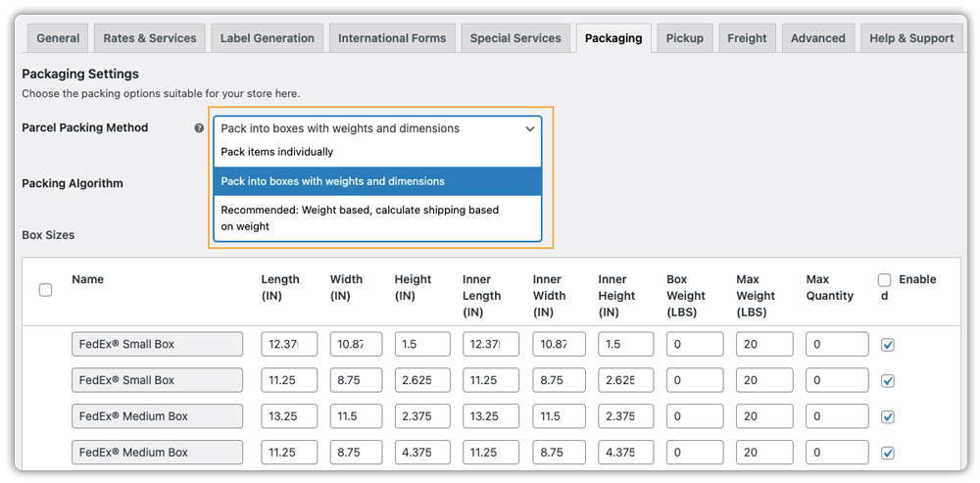
Task: Click the help icon beside Parcel Packing Method
Action: point(199,128)
